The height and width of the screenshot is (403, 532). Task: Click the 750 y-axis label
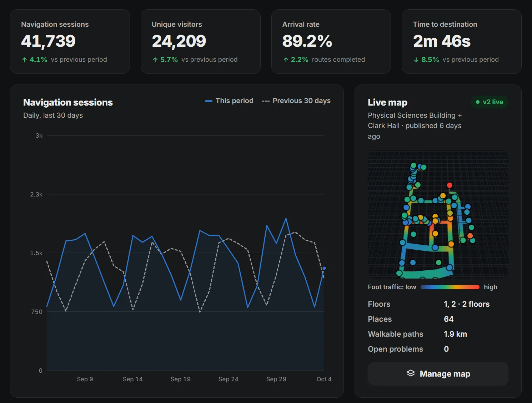pos(37,312)
